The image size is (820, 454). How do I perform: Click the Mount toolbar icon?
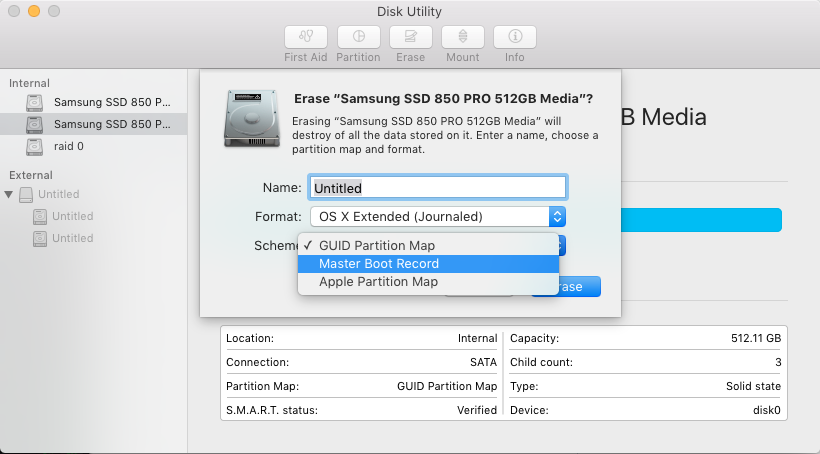(463, 37)
